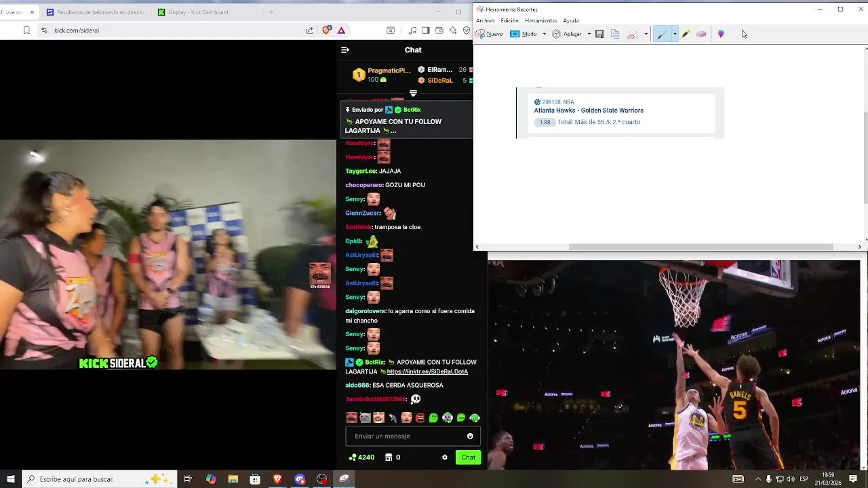Select the yellow Highlighter tool
Viewport: 868px width, 488px height.
tap(686, 34)
